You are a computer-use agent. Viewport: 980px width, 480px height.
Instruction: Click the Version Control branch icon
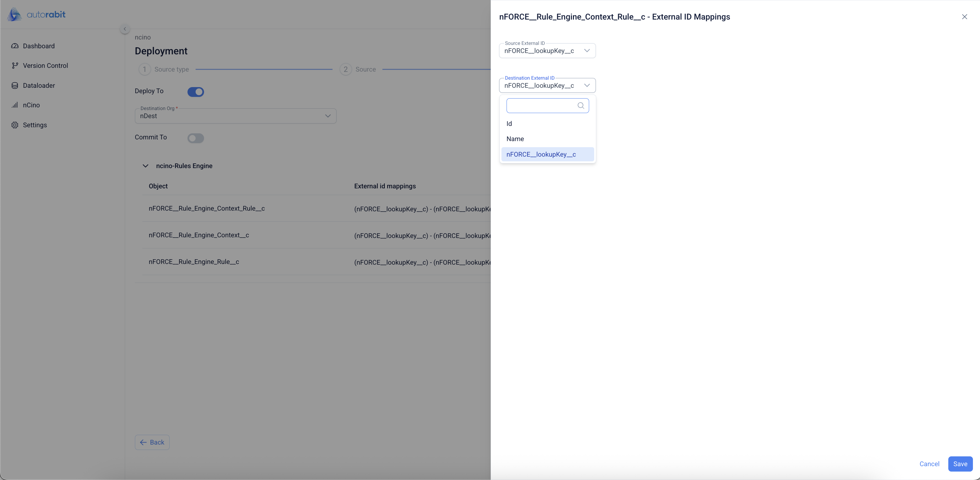(15, 65)
